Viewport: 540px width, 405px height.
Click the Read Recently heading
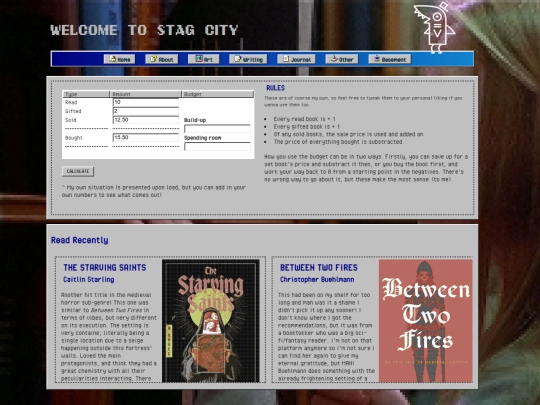pyautogui.click(x=80, y=240)
